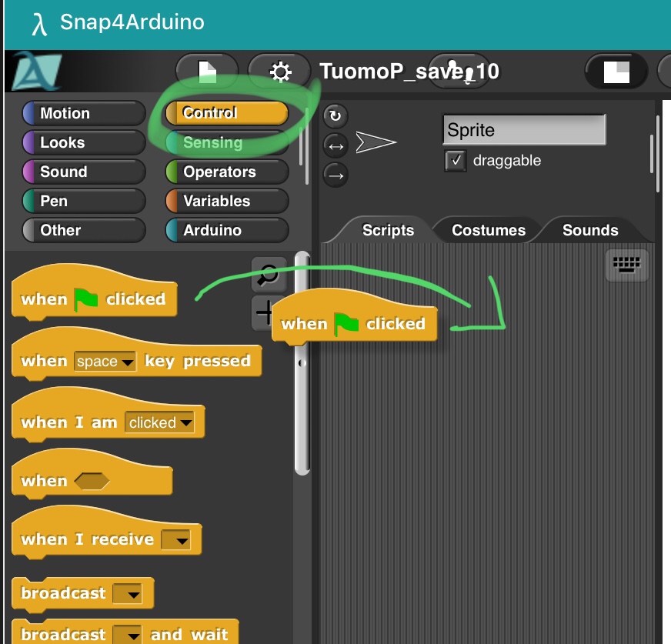Enable keyboard entry icon in scripts area
This screenshot has width=671, height=644.
[626, 265]
